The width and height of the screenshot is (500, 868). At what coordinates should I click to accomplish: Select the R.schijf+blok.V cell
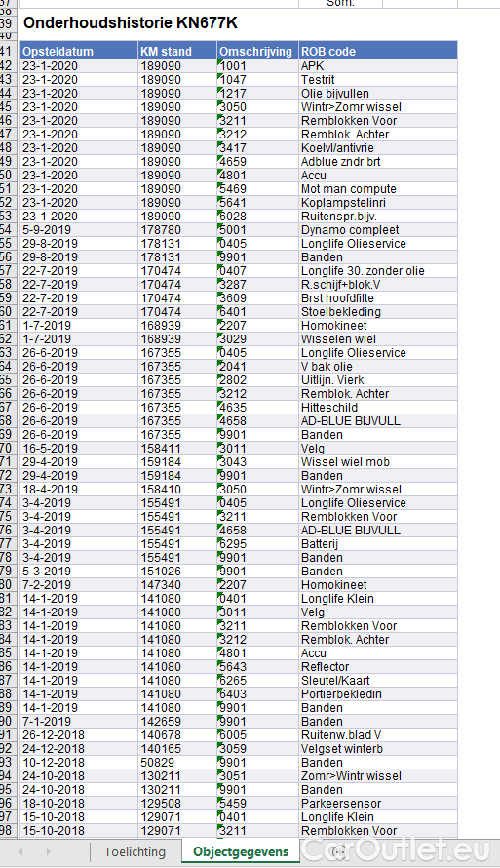pos(378,285)
